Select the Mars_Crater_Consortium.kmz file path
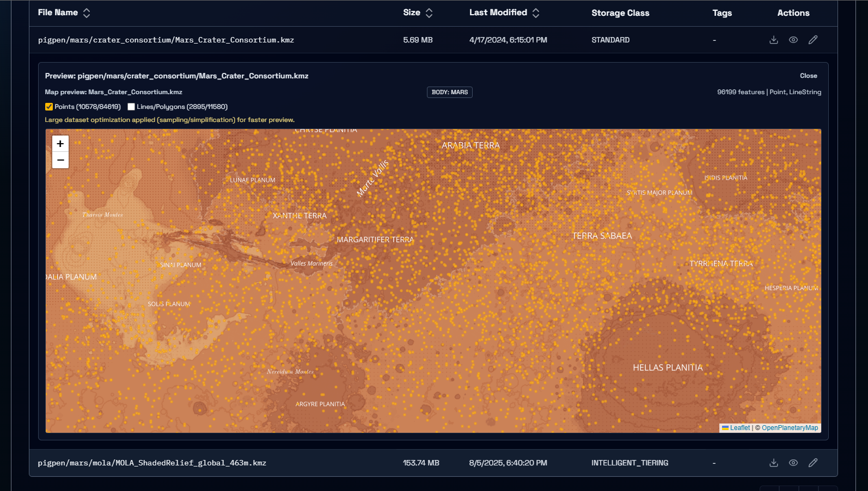 click(x=166, y=40)
